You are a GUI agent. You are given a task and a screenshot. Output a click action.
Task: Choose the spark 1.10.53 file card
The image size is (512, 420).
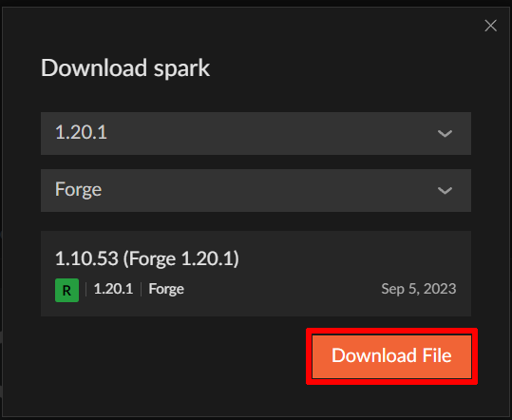[x=256, y=274]
